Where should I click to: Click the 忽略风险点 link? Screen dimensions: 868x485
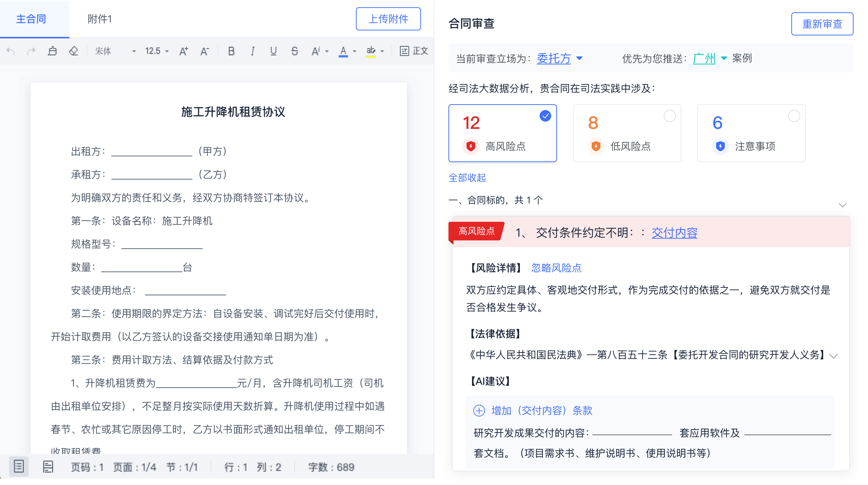tap(556, 268)
